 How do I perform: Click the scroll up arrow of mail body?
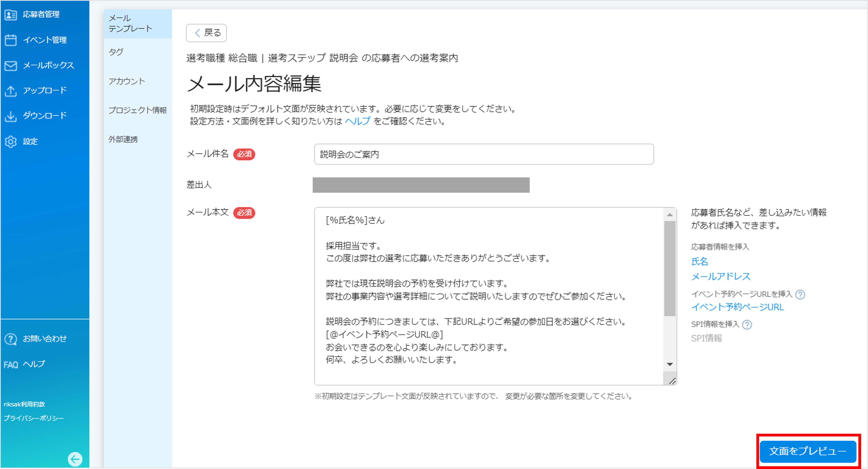coord(670,215)
